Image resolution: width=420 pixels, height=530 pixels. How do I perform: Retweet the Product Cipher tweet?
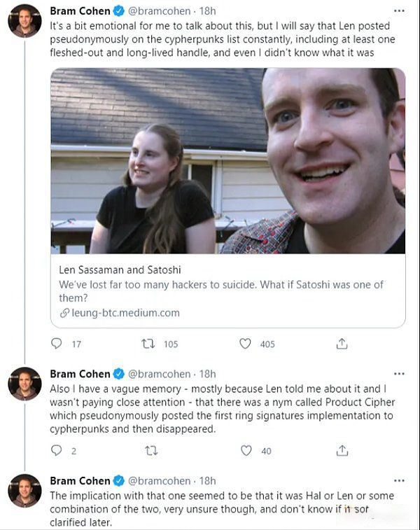click(148, 451)
